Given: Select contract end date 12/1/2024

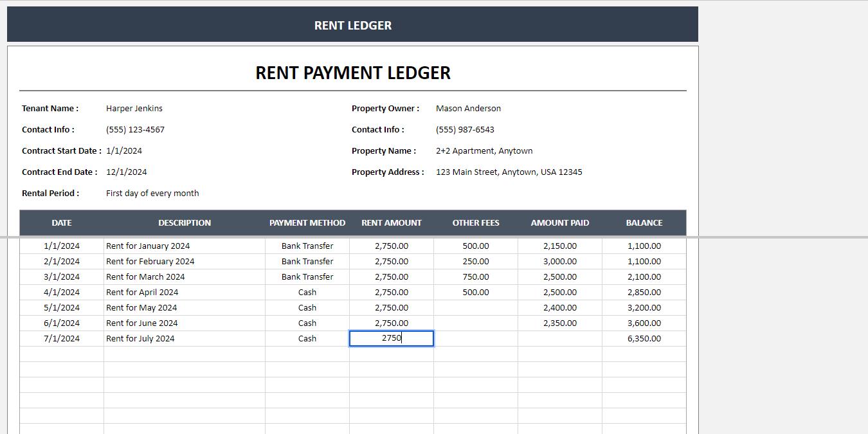Looking at the screenshot, I should (x=127, y=172).
